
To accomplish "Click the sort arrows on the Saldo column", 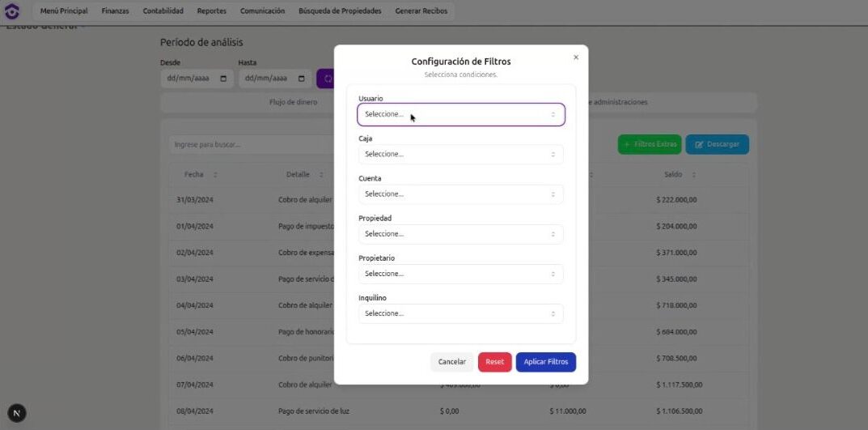I will point(694,175).
